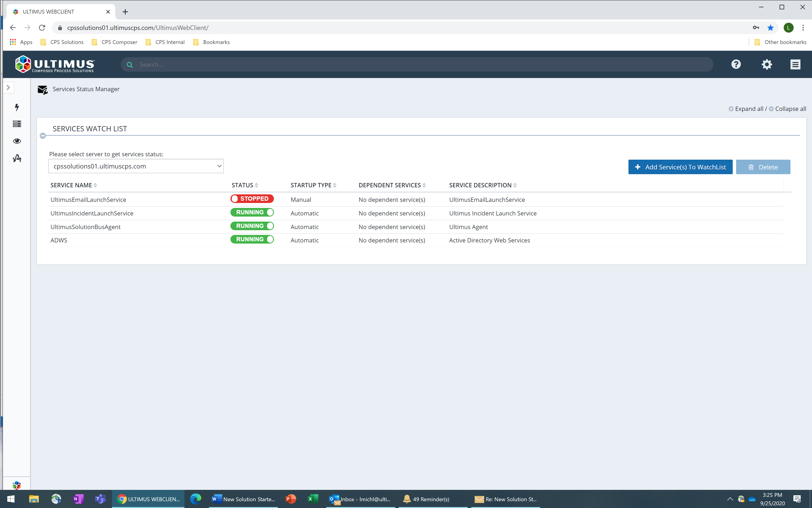Click 'Active Directory Web Services' description
812x508 pixels.
click(490, 240)
